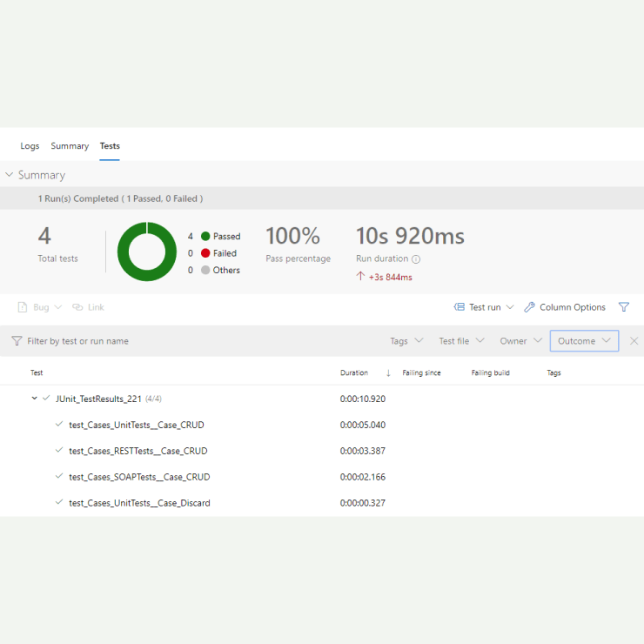Open test_Cases_UnitTests__Case_Discard result

(139, 503)
